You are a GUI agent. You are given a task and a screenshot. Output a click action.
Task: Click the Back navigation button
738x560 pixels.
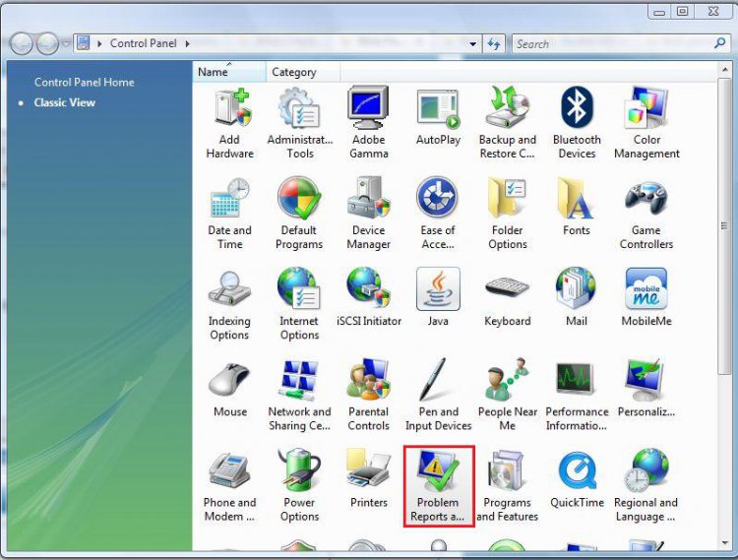point(22,44)
